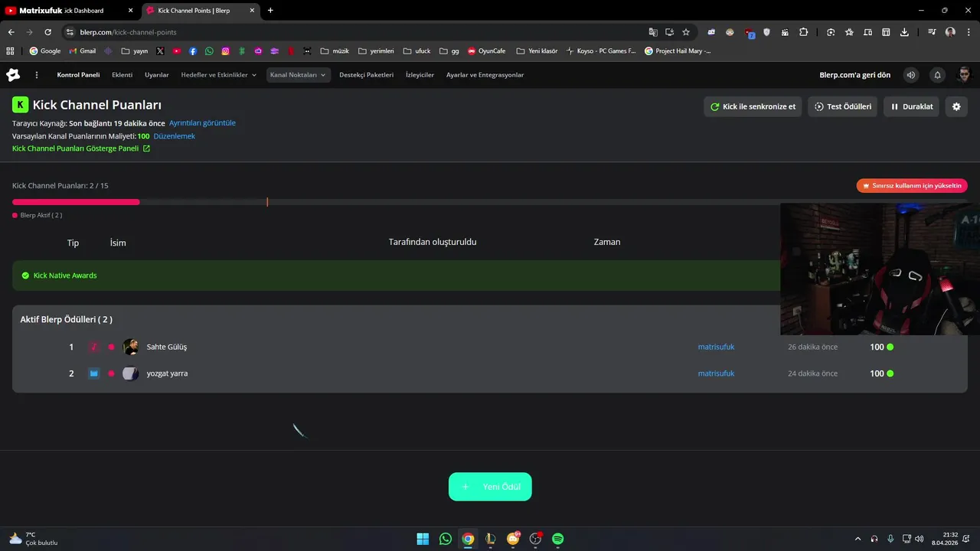Open the Instagram bookmark icon
The width and height of the screenshot is (980, 551).
point(225,51)
